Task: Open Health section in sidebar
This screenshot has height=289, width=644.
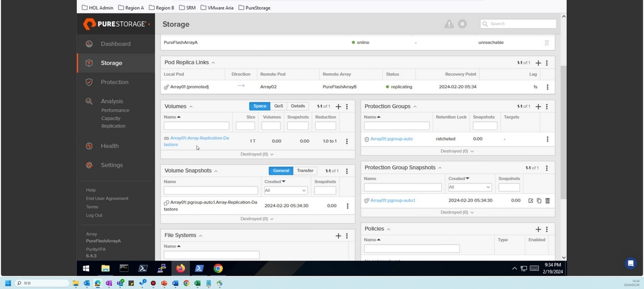Action: [109, 146]
